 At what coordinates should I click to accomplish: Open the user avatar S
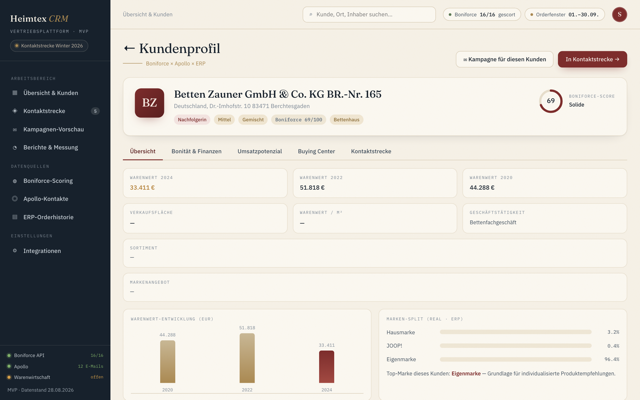[619, 14]
